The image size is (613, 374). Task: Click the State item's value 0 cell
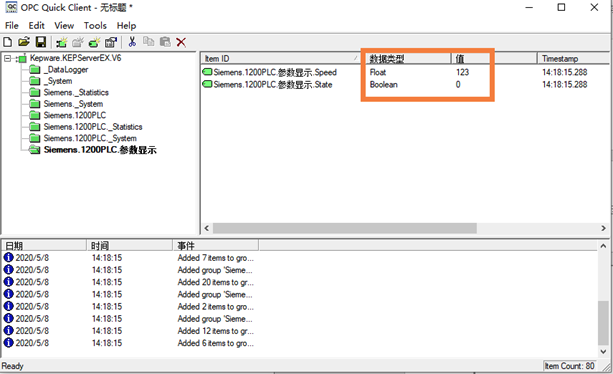pos(458,84)
